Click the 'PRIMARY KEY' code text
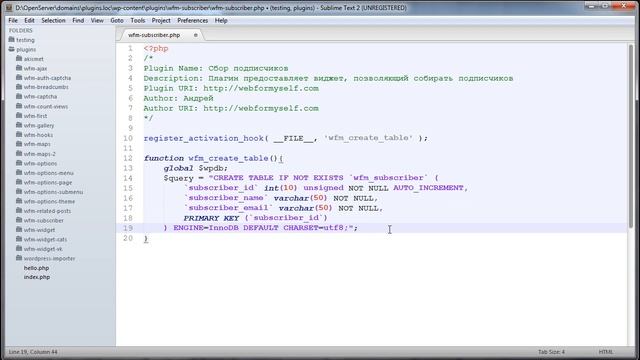 pyautogui.click(x=211, y=218)
